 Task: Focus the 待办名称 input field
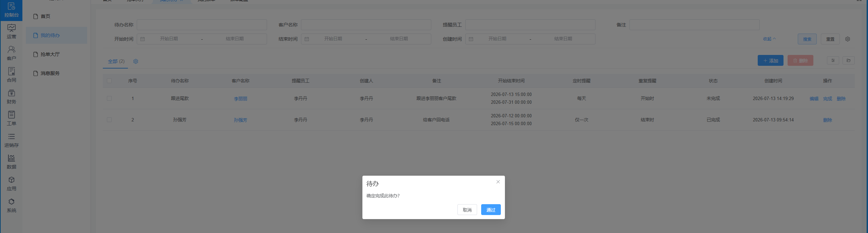click(202, 25)
